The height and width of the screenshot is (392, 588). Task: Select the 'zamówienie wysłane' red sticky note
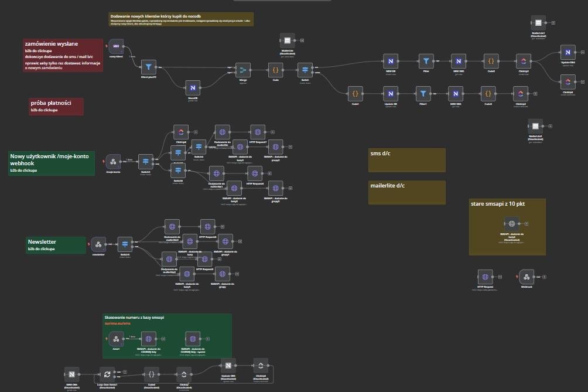pyautogui.click(x=63, y=56)
